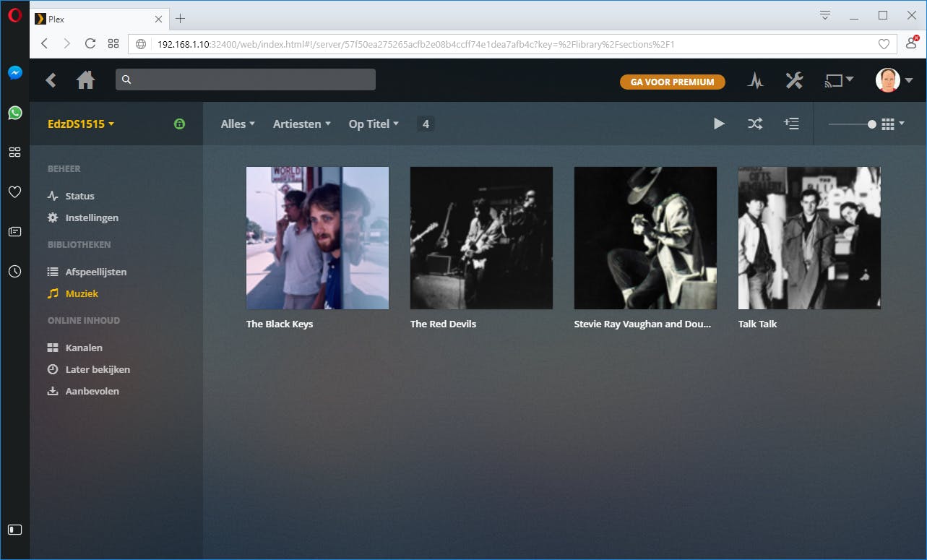
Task: Open Instellingen in the sidebar
Action: (x=83, y=217)
